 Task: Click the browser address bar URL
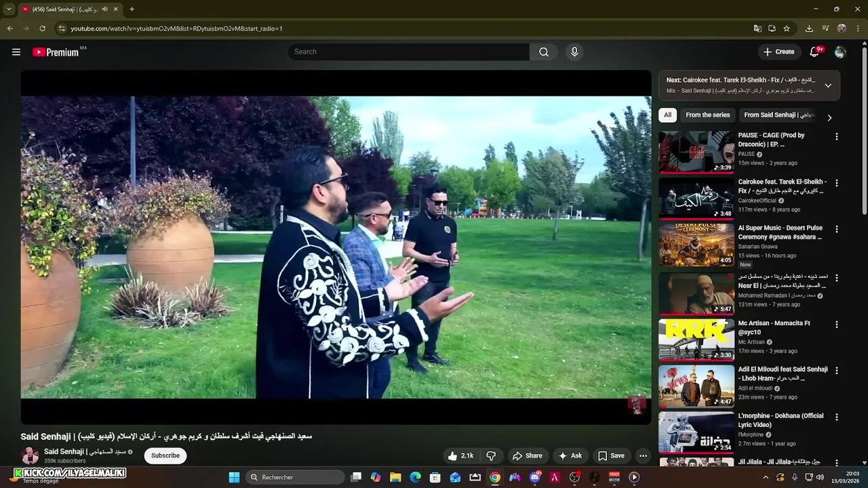[176, 28]
